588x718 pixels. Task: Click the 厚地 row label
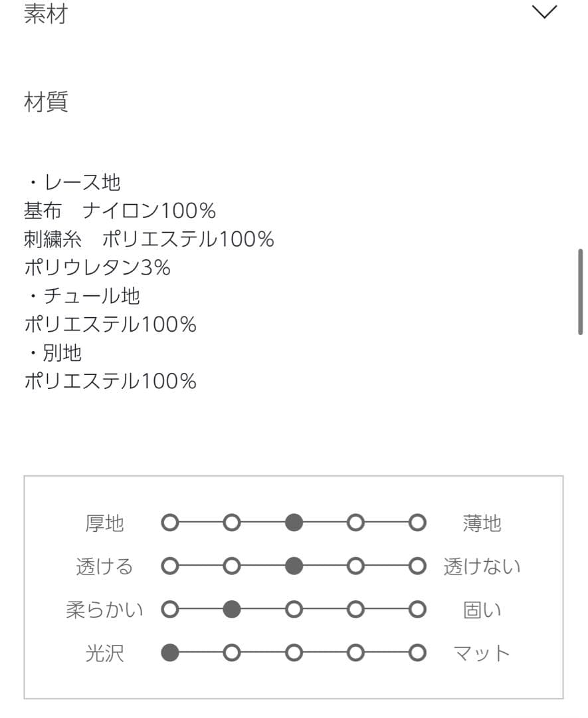[106, 523]
